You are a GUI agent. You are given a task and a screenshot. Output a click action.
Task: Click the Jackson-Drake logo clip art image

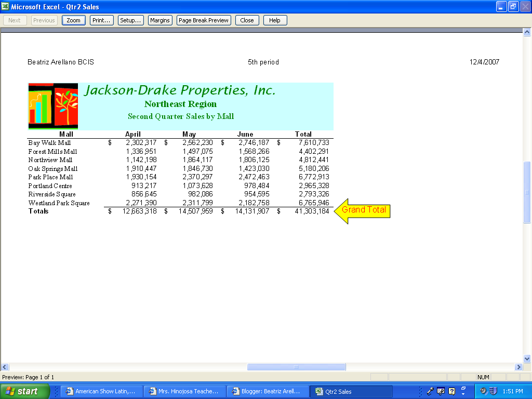tap(54, 106)
